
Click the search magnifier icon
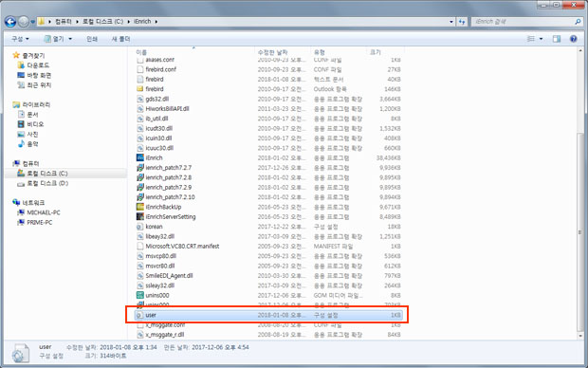[578, 22]
